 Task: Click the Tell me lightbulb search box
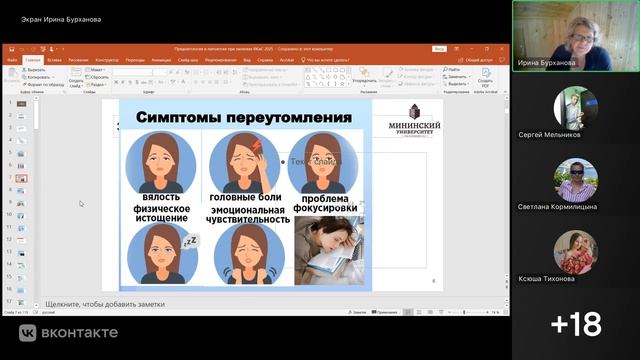tap(325, 60)
